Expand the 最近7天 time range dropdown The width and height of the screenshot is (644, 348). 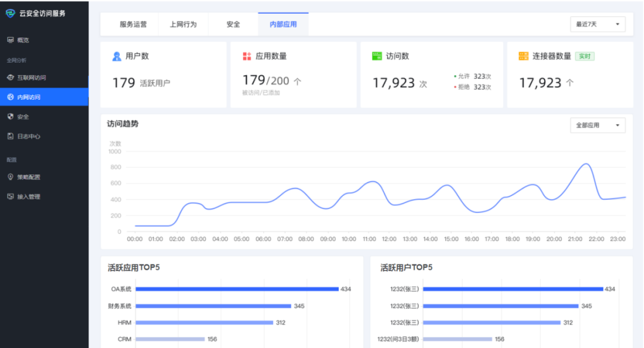tap(597, 24)
